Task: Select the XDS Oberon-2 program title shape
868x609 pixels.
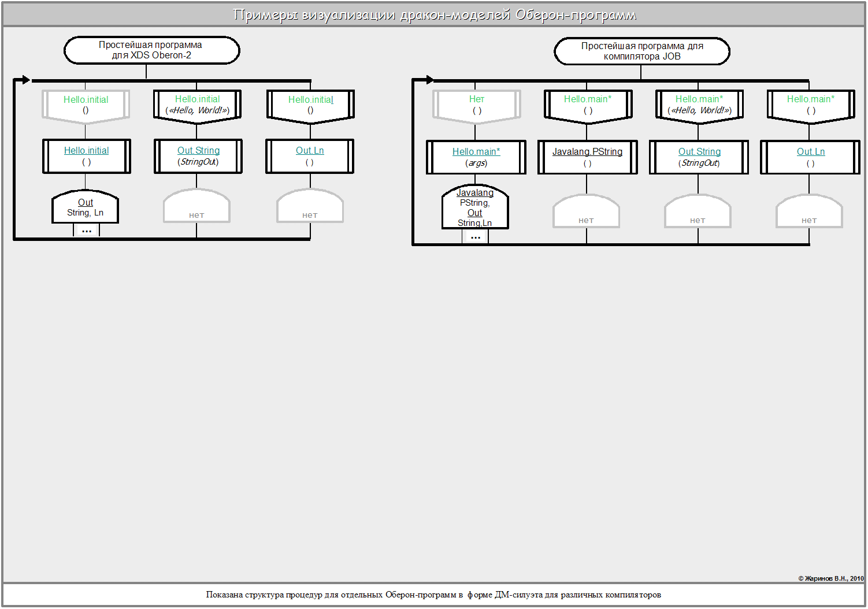Action: point(151,50)
